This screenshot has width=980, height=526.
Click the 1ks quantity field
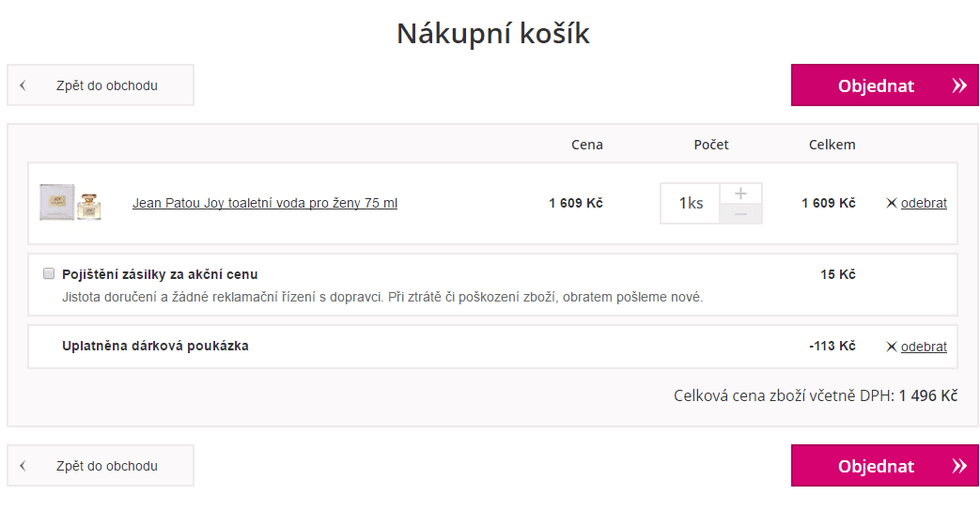pyautogui.click(x=690, y=203)
